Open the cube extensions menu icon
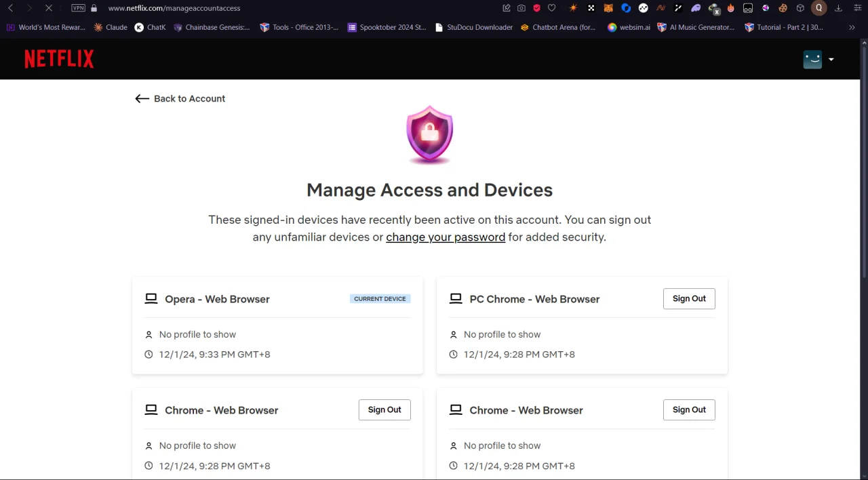This screenshot has width=868, height=480. pos(800,8)
